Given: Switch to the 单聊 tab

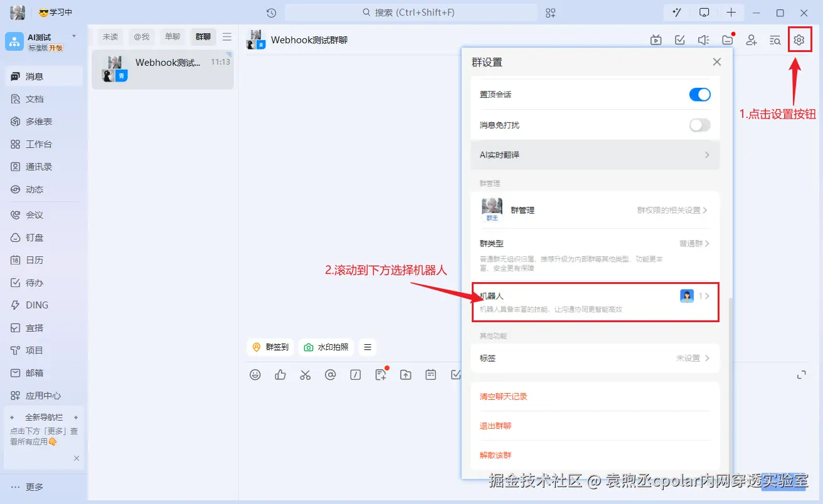Looking at the screenshot, I should 173,37.
